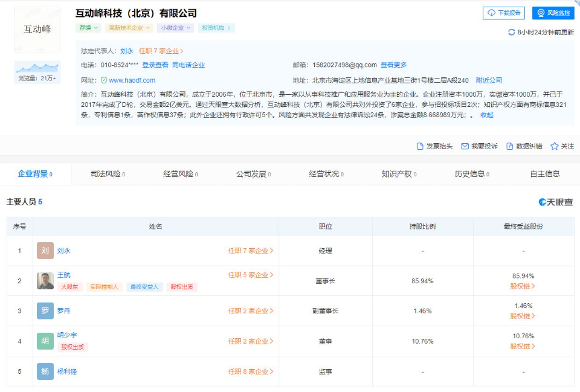Click the 刘 avatar in row 1
The width and height of the screenshot is (580, 392).
coord(45,251)
